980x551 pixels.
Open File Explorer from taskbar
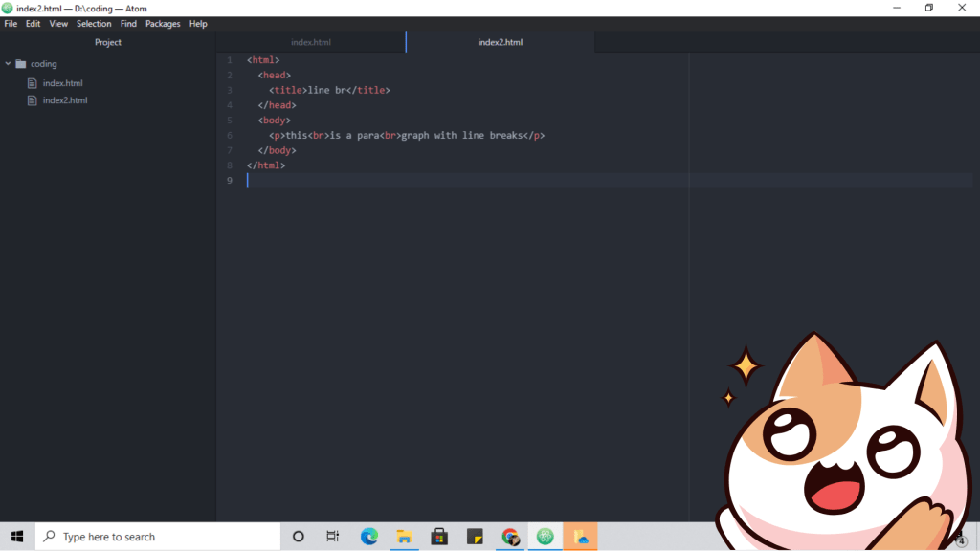coord(405,537)
